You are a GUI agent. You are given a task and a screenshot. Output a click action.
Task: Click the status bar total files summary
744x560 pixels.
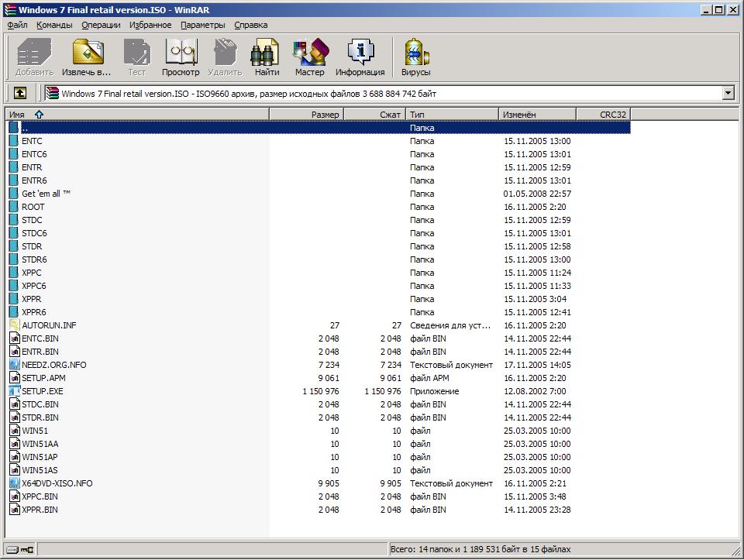(480, 550)
